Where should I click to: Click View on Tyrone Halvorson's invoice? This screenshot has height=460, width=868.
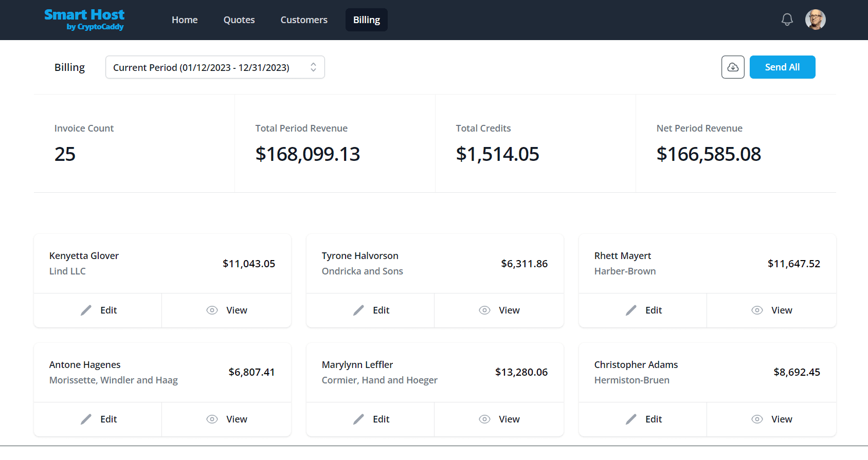point(509,310)
